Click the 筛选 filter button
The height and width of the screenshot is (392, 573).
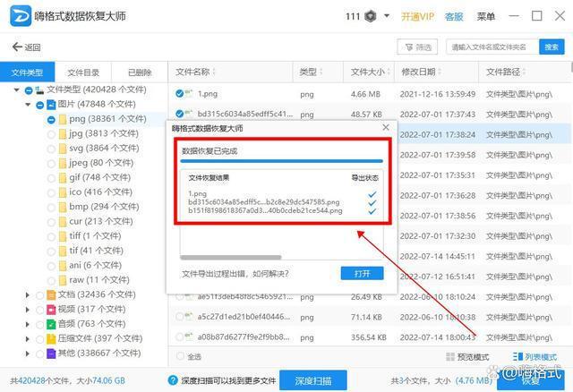pyautogui.click(x=417, y=47)
